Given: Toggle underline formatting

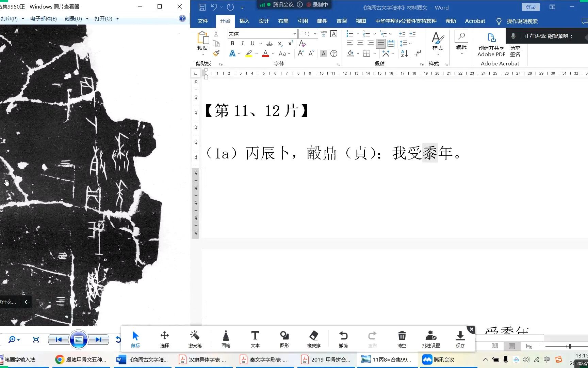Looking at the screenshot, I should 252,44.
